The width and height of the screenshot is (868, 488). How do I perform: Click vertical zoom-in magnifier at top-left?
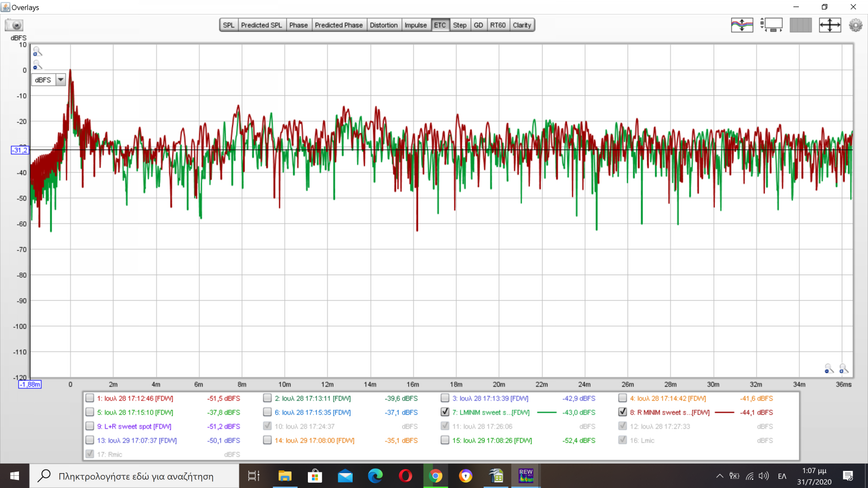click(38, 52)
